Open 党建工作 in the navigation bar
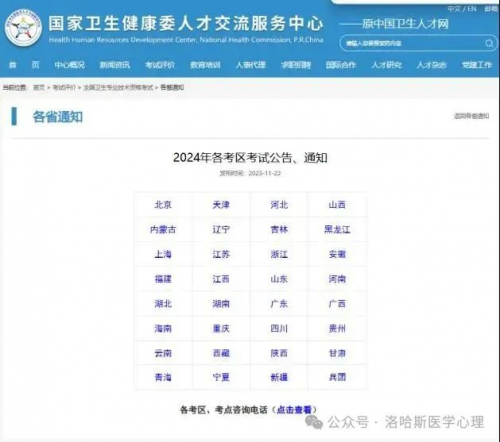500x442 pixels. click(477, 65)
